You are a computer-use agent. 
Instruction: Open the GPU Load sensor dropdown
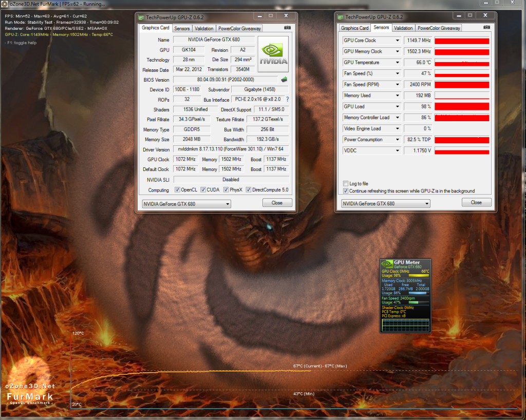pyautogui.click(x=397, y=107)
